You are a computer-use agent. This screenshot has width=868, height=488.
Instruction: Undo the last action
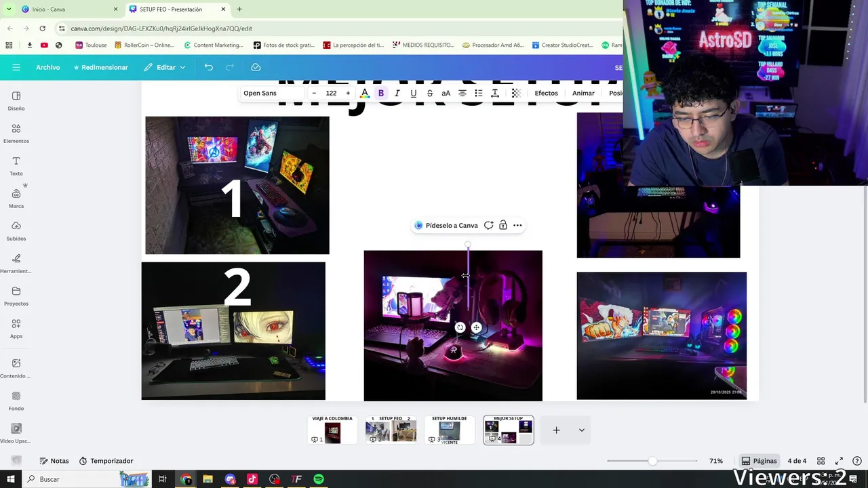(x=209, y=67)
